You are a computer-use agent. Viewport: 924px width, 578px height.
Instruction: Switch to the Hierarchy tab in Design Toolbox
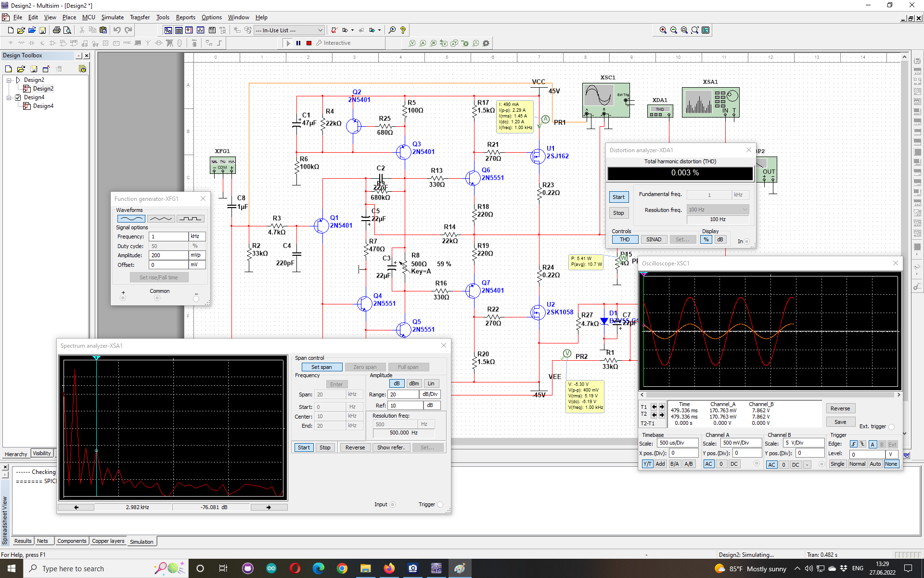[x=16, y=454]
